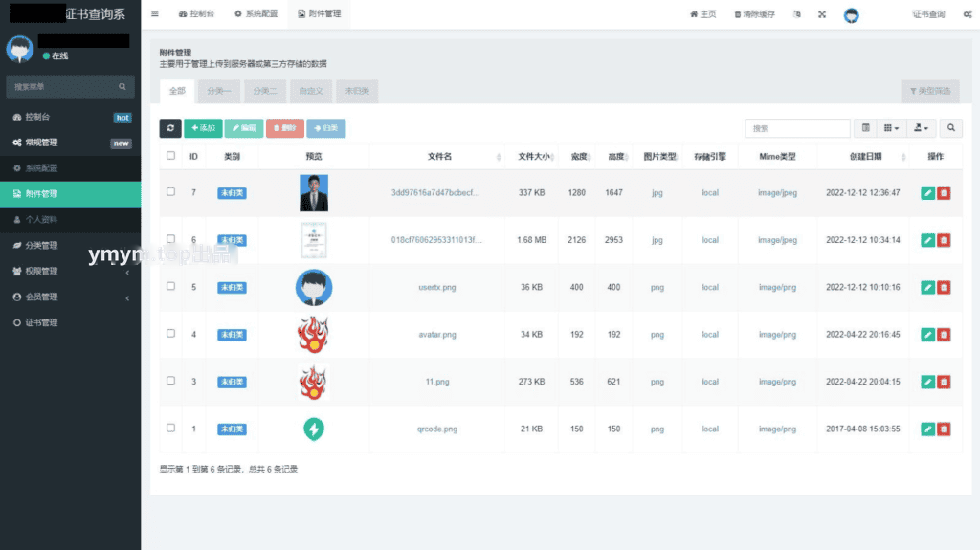This screenshot has width=980, height=550.
Task: Click the green 添加 button
Action: (x=203, y=128)
